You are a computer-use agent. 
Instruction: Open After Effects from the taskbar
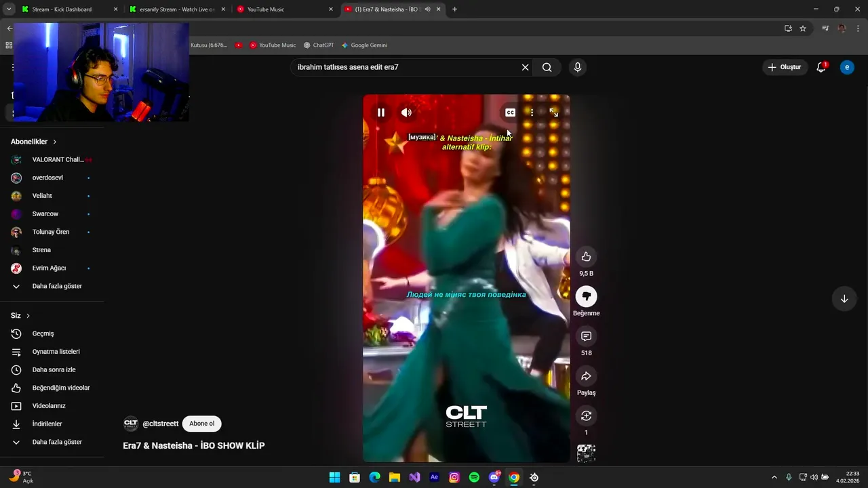(x=434, y=477)
